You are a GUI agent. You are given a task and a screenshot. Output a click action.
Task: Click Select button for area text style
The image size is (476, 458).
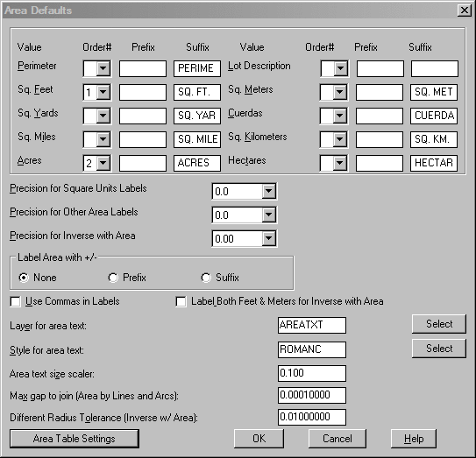439,349
